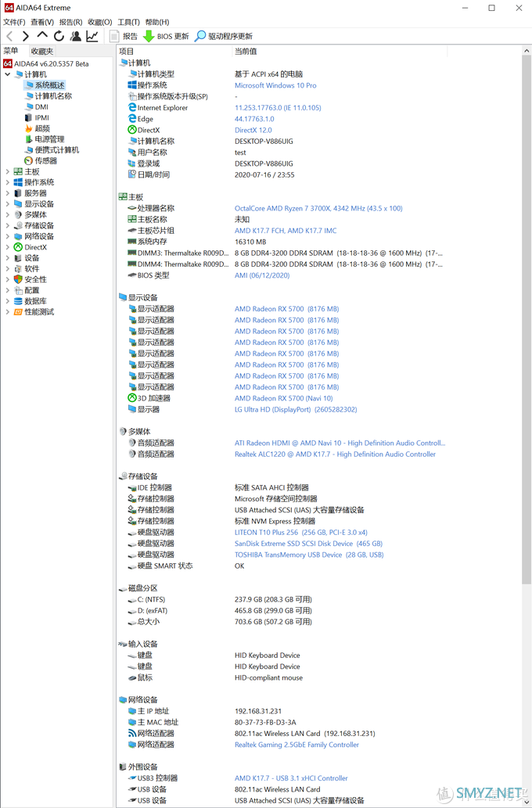The image size is (532, 808).
Task: Open the 帮助(H) menu
Action: 156,22
